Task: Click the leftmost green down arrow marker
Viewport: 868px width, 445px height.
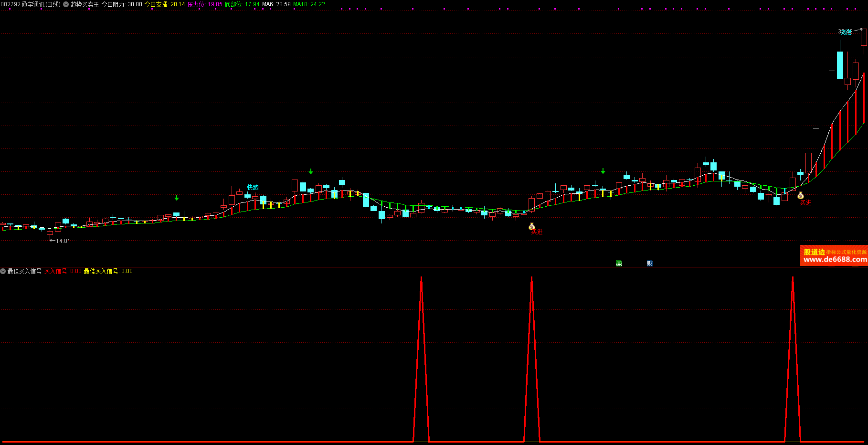Action: tap(177, 198)
